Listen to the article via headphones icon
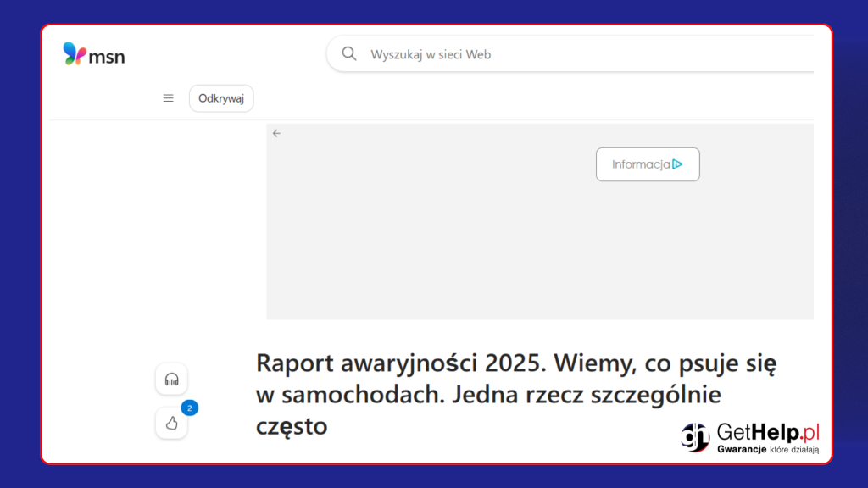Screen dimensions: 868x488 (171, 379)
